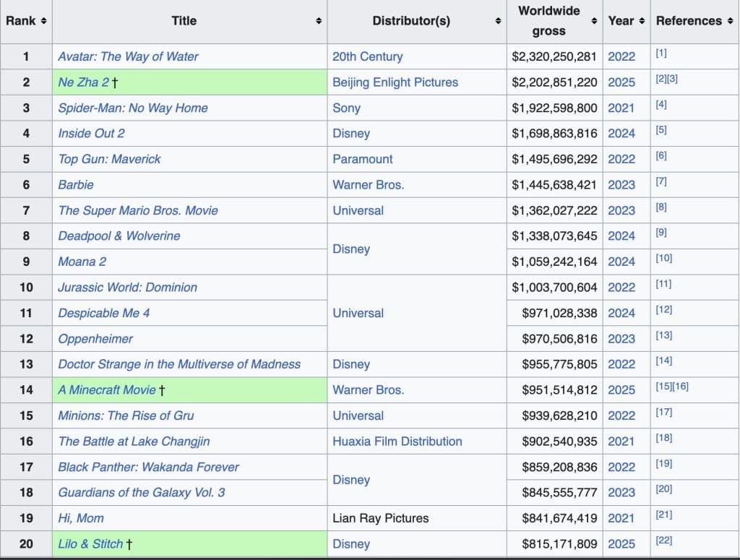Viewport: 740px width, 560px height.
Task: Open reference [3] for Ne Zha 2
Action: tap(672, 79)
